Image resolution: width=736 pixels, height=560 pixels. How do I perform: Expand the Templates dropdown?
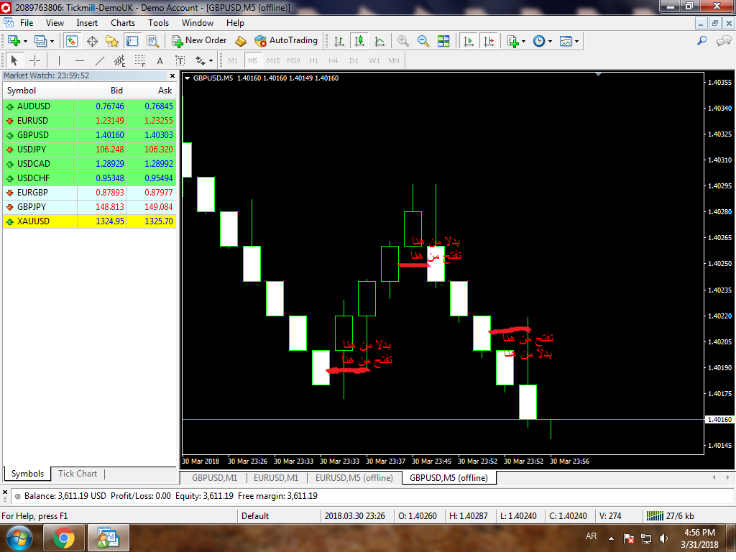tap(577, 41)
